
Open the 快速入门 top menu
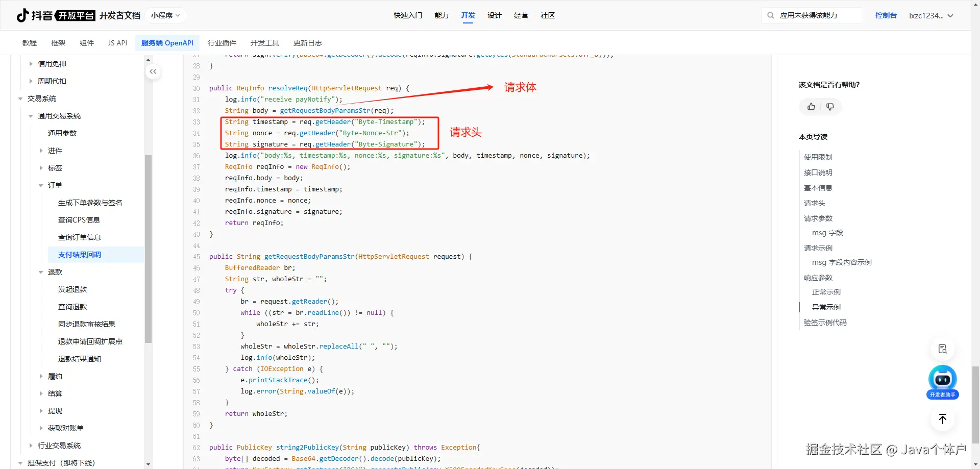(x=408, y=15)
